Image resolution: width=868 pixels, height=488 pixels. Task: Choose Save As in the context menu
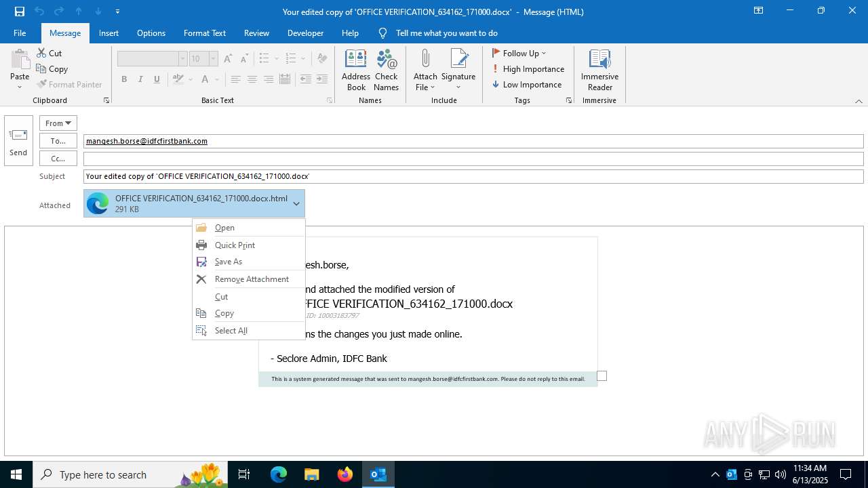pyautogui.click(x=249, y=262)
